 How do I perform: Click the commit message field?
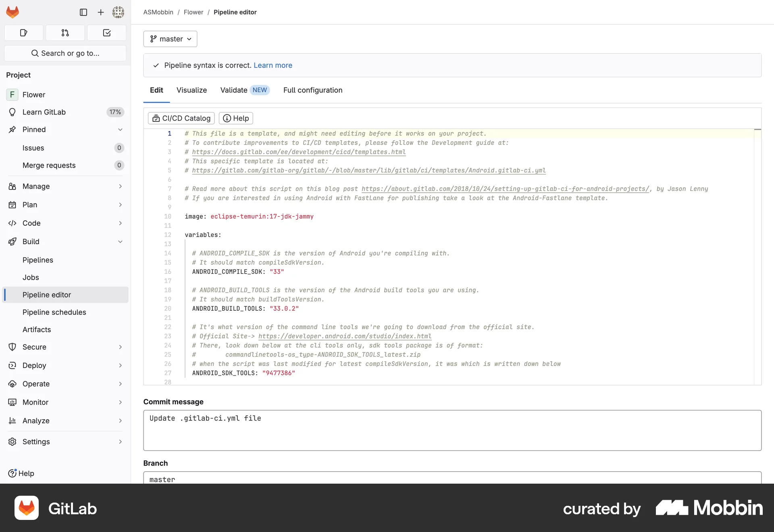point(451,430)
